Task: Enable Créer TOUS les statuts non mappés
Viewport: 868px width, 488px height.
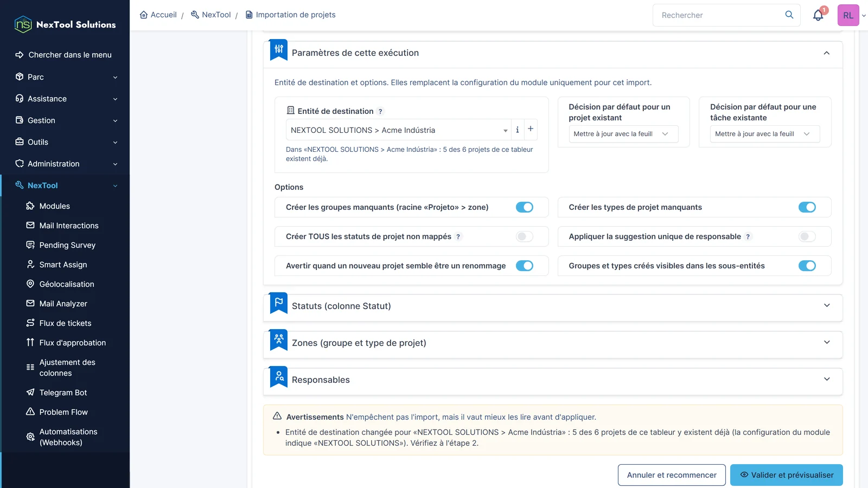Action: pos(525,236)
